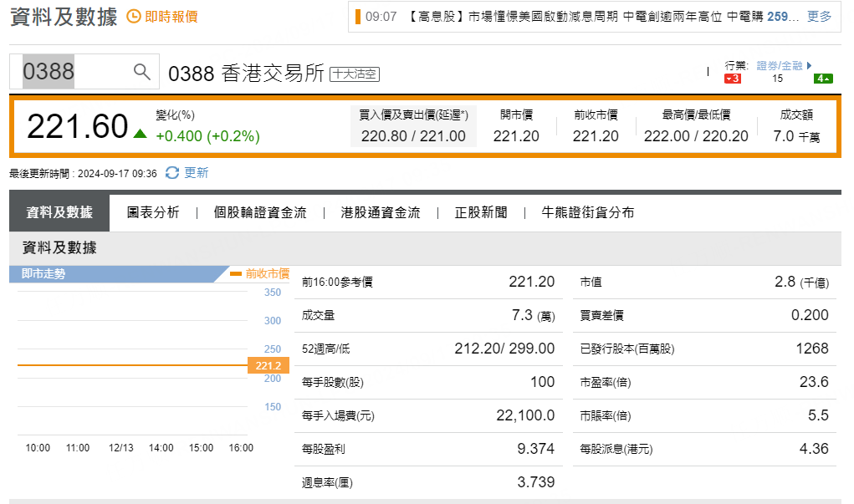Click the 成交量 value 7.3 (萬)
Viewport: 854px width, 504px height.
point(533,315)
